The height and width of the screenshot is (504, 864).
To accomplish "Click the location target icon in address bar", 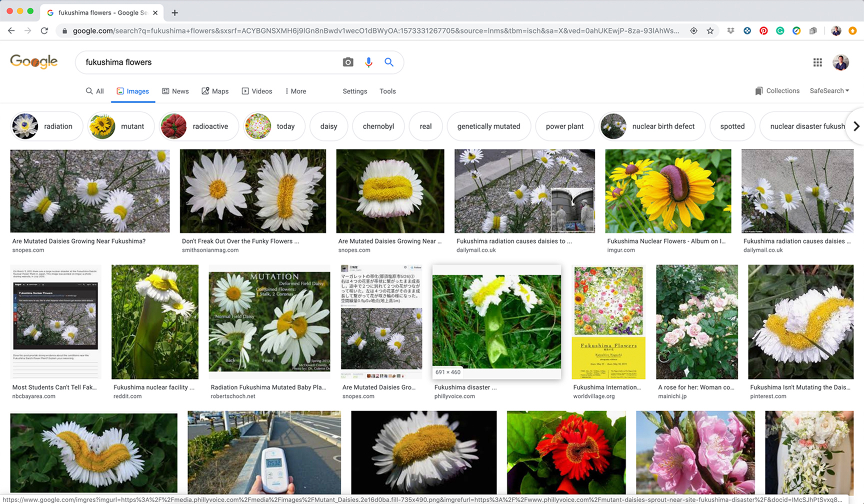I will click(693, 30).
